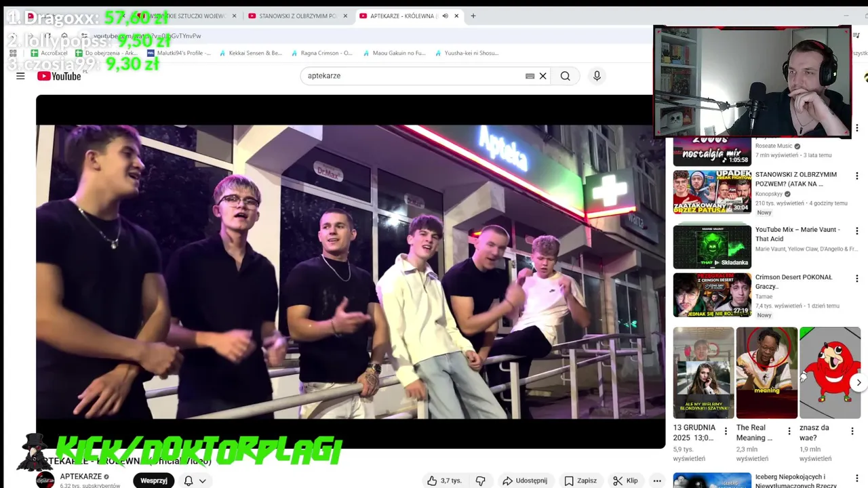Open Malutki94's Profile bookmark

point(179,53)
